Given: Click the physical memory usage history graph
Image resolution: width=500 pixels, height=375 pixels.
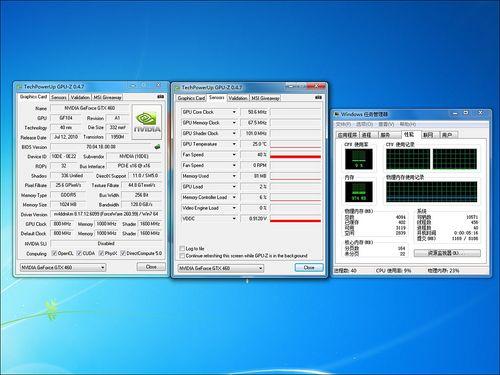Looking at the screenshot, I should click(x=432, y=192).
